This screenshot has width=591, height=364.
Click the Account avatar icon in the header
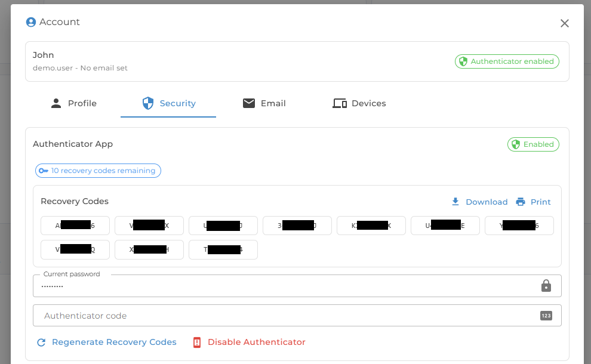(31, 22)
